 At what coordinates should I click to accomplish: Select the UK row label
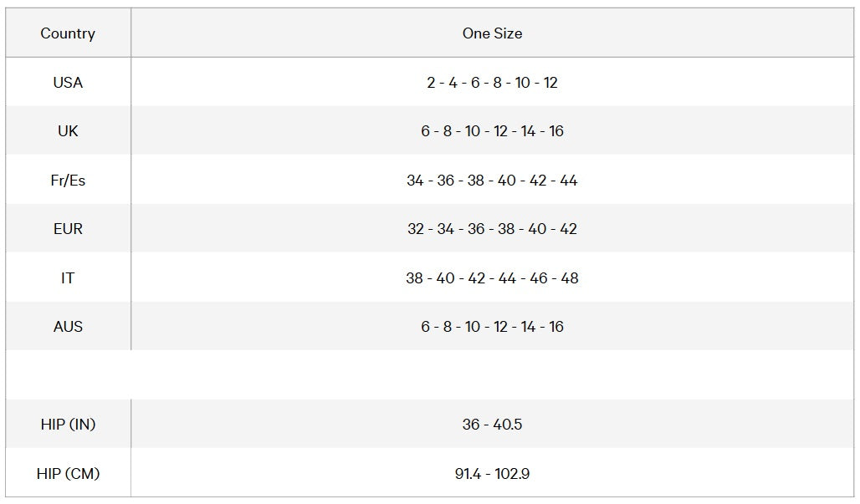coord(68,131)
